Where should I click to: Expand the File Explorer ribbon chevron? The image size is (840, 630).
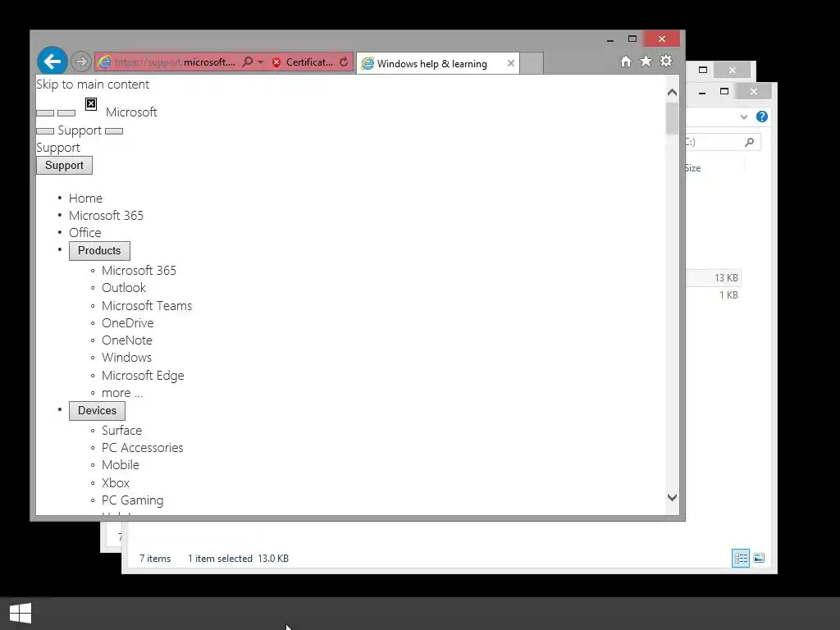743,116
